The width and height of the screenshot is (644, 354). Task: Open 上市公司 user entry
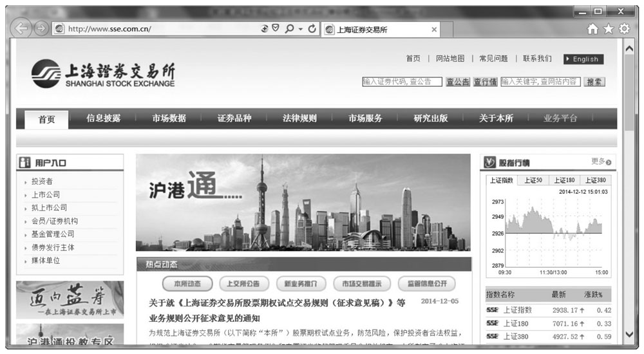[x=46, y=194]
